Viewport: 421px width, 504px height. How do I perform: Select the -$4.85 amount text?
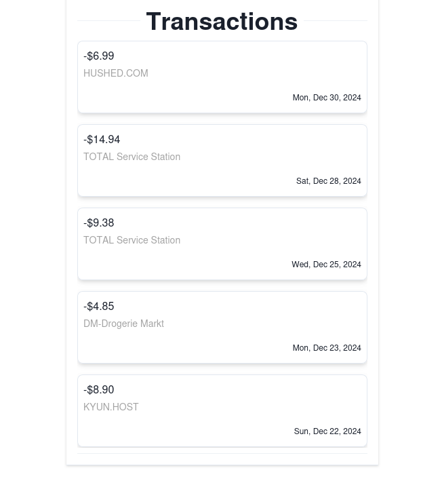(x=98, y=307)
